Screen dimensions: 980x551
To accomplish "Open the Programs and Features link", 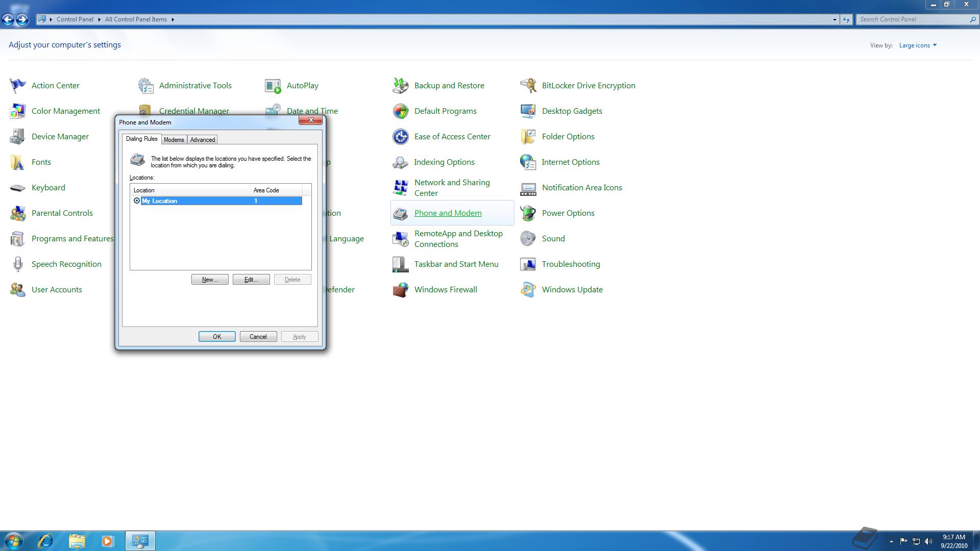I will click(72, 239).
